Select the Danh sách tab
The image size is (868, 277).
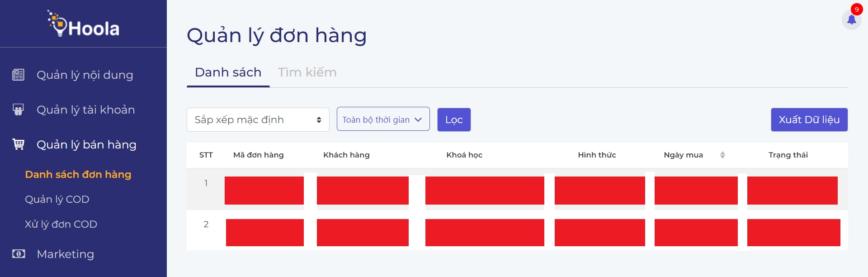(228, 72)
